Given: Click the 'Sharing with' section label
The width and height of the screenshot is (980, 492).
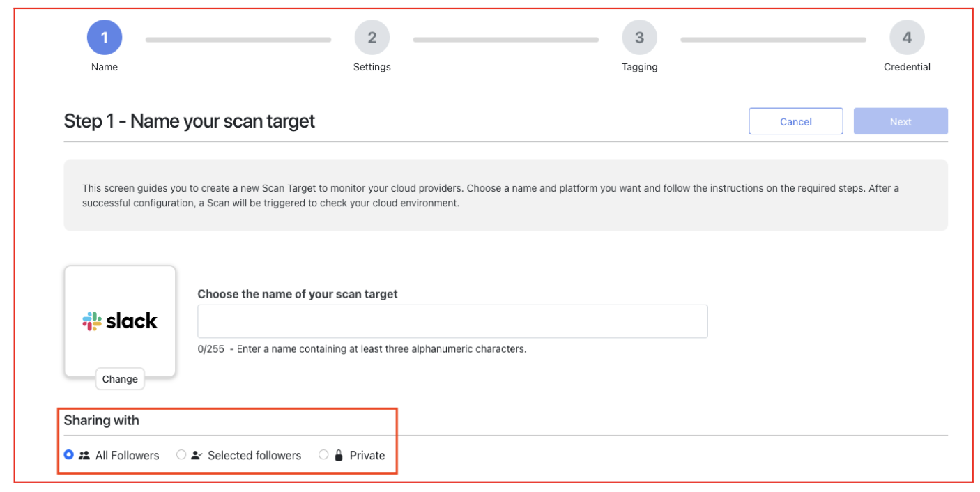Looking at the screenshot, I should 102,420.
